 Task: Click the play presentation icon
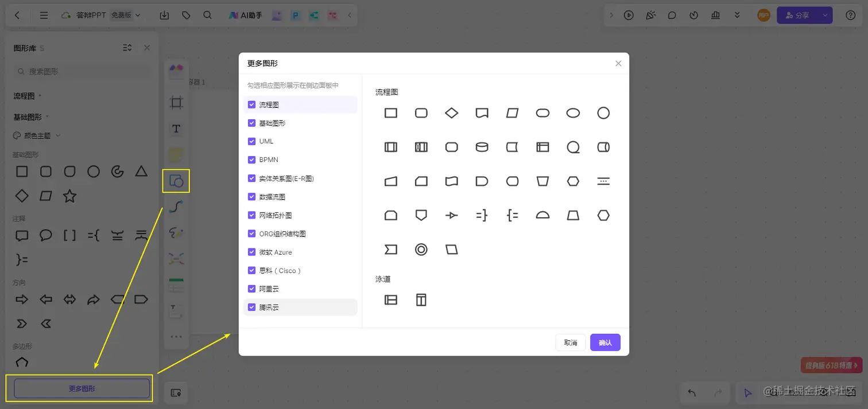[629, 15]
